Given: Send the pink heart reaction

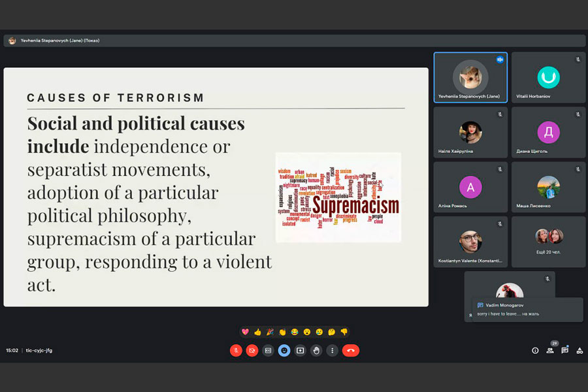Looking at the screenshot, I should pyautogui.click(x=245, y=332).
